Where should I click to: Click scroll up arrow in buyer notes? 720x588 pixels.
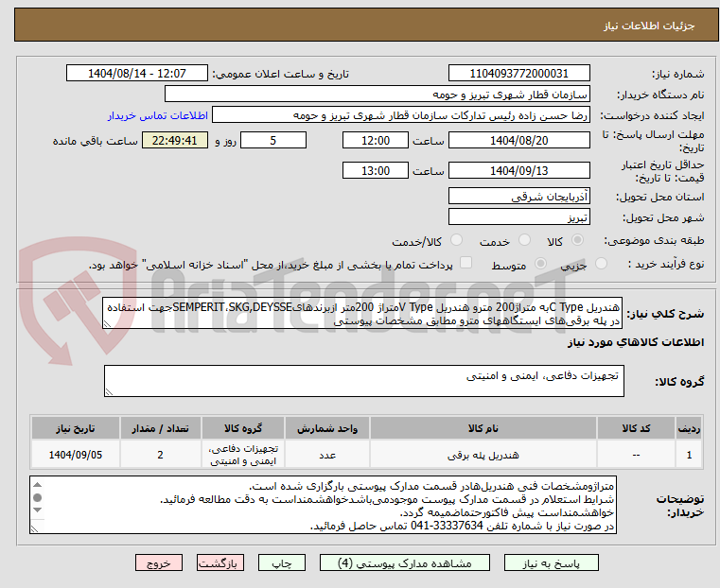[38, 485]
